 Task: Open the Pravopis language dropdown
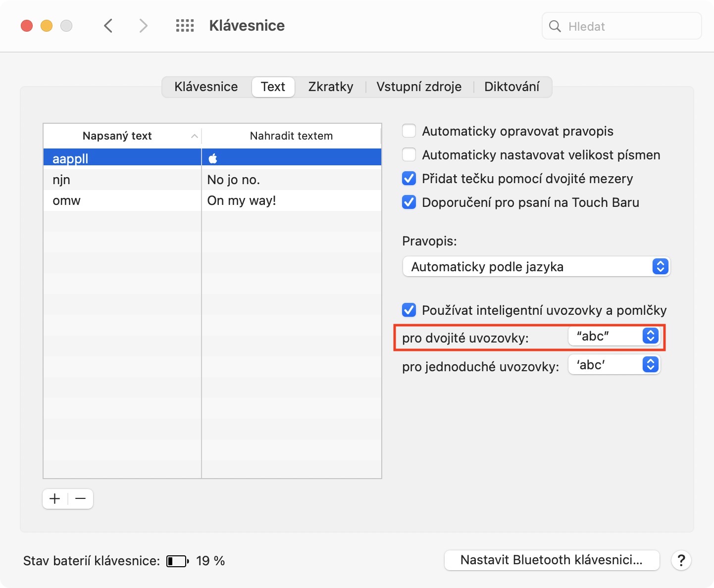point(536,267)
